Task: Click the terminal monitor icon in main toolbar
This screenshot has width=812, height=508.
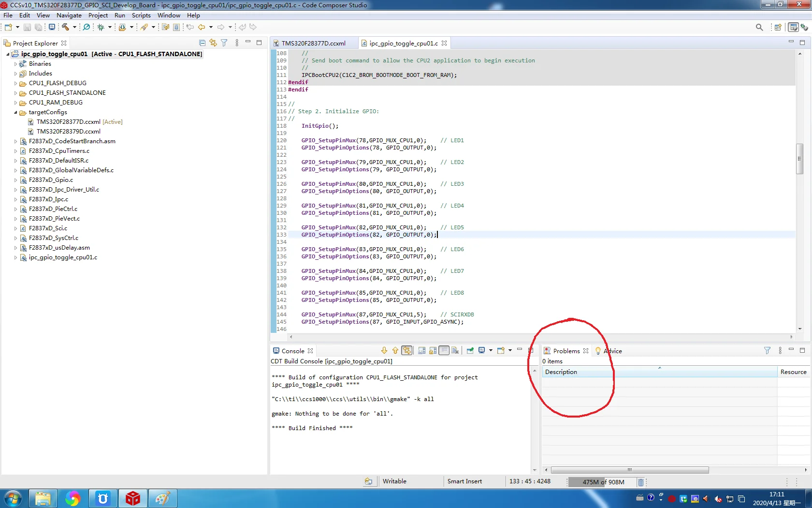Action: click(x=52, y=27)
